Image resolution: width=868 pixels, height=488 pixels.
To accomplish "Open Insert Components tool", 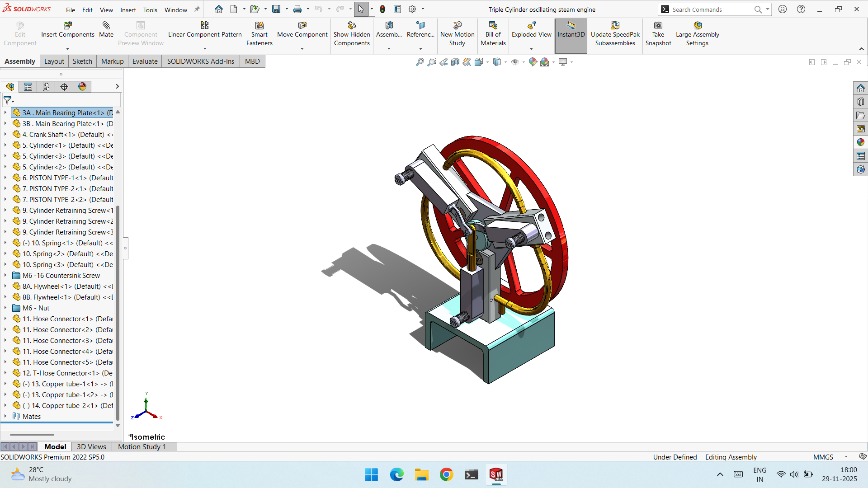I will coord(68,30).
